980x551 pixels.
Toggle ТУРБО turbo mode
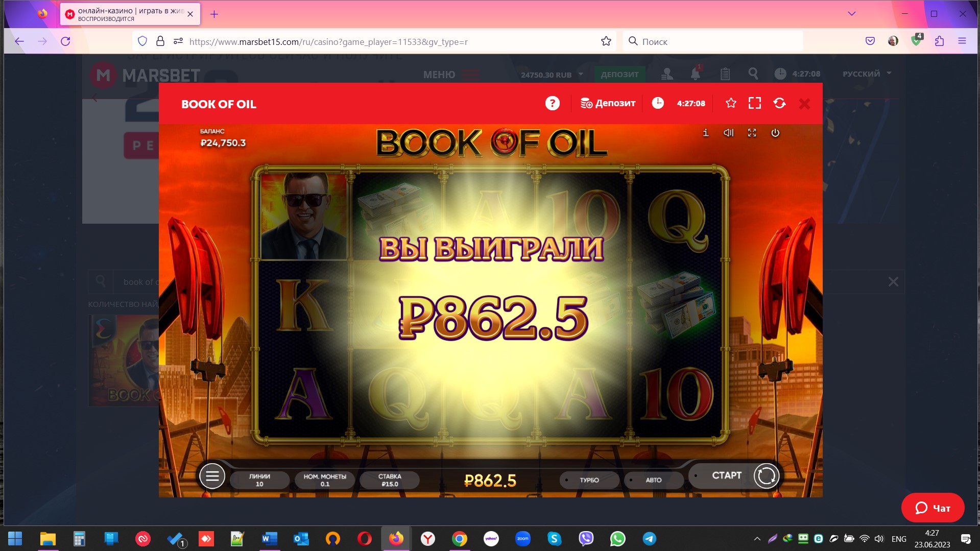(x=589, y=480)
